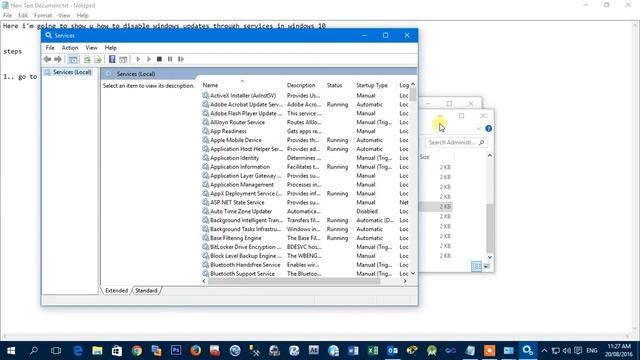Screen dimensions: 640x360
Task: Open the Action menu in Services
Action: tap(70, 48)
